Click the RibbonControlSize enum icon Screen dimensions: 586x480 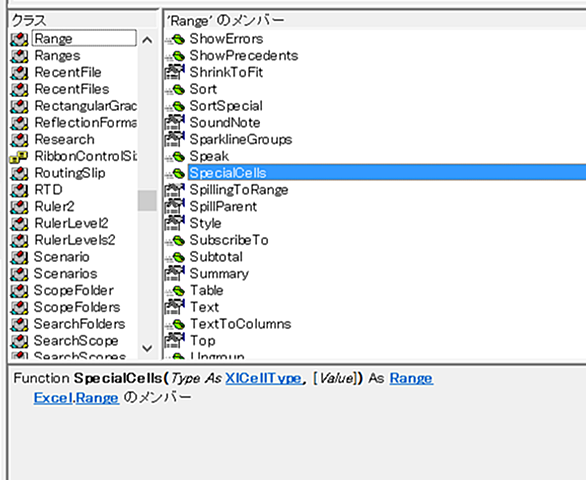point(19,157)
